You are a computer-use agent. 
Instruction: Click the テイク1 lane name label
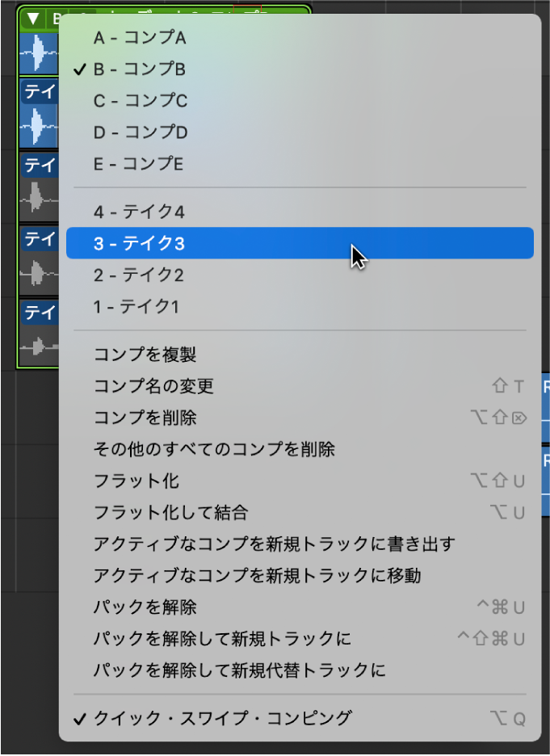[x=38, y=313]
